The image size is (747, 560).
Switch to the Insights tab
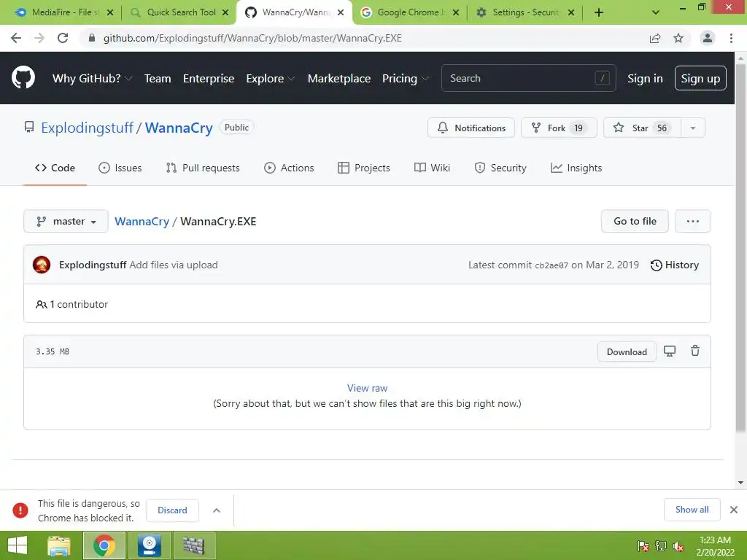576,168
